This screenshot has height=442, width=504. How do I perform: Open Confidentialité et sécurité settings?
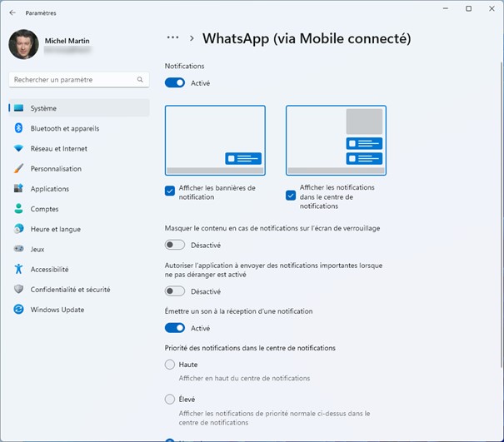click(79, 289)
